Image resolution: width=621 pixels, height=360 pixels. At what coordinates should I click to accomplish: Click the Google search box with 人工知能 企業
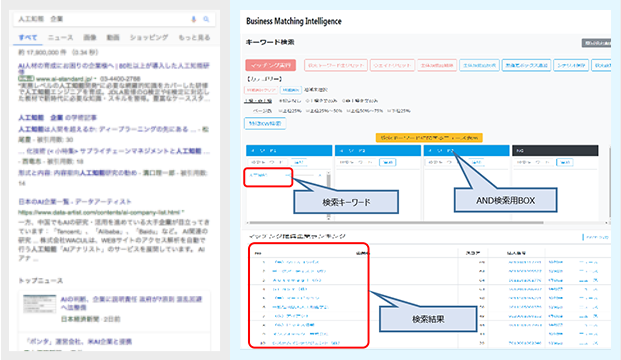114,19
